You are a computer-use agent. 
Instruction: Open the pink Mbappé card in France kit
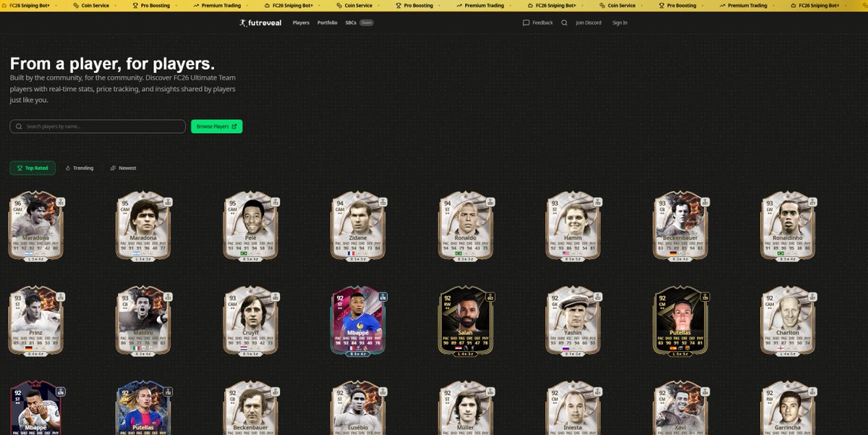(357, 321)
